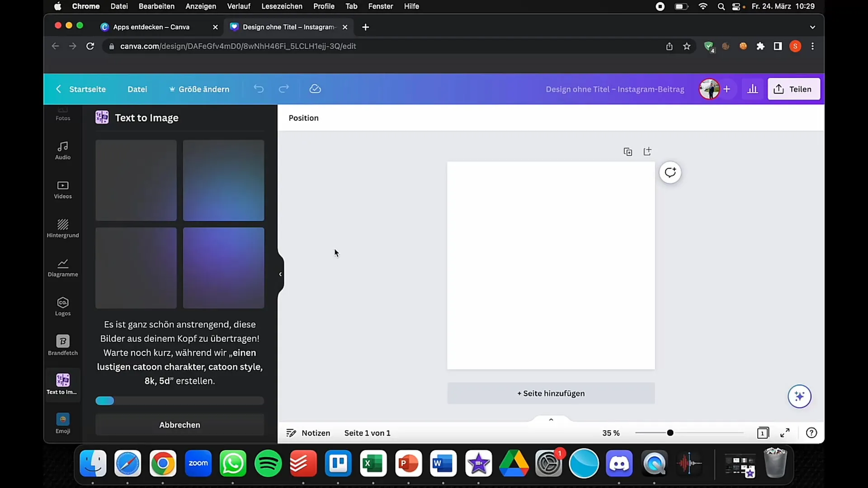
Task: Click the image generation progress bar
Action: 179,401
